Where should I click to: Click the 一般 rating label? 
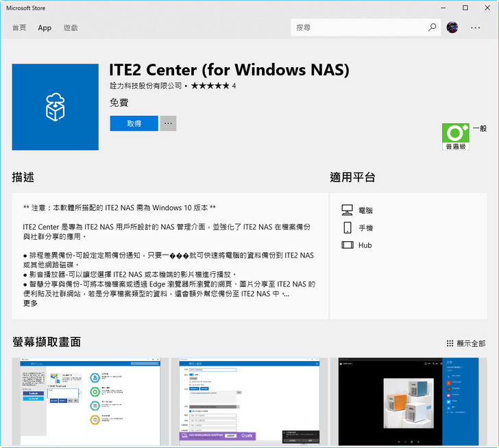pos(480,129)
